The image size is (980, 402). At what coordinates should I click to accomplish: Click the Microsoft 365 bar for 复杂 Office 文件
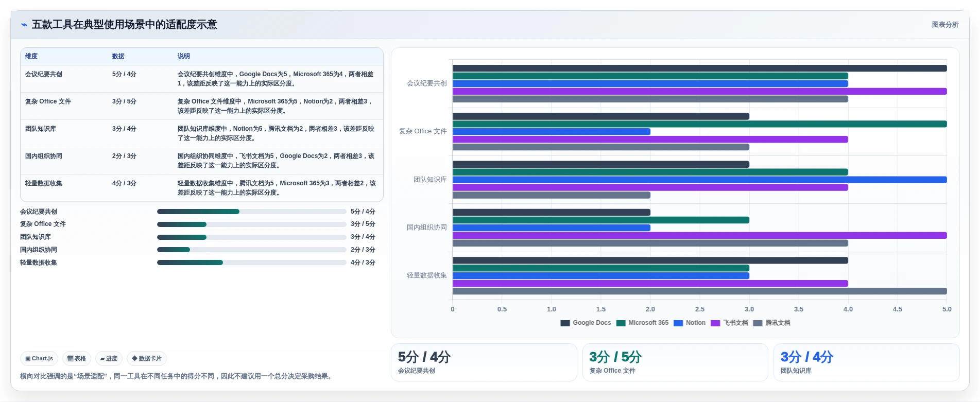699,124
